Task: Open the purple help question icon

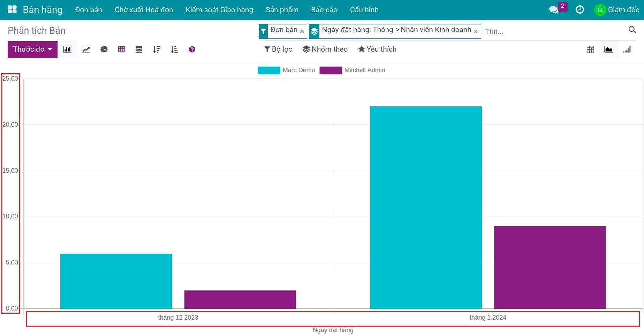Action: pos(192,50)
